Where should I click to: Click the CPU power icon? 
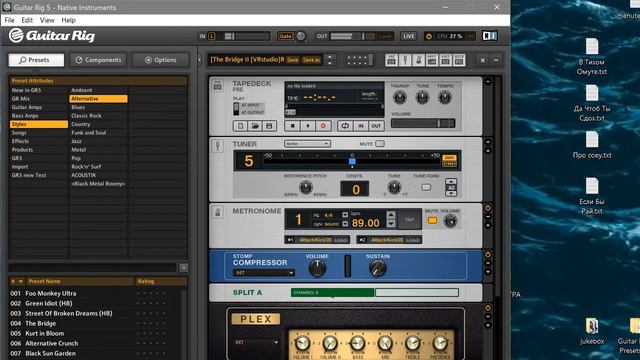pos(429,36)
